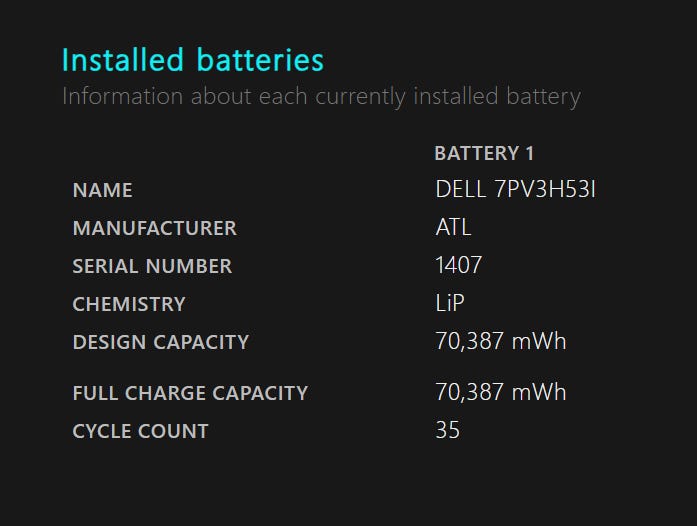Click the CYCLE COUNT label
This screenshot has width=697, height=526.
coord(140,431)
